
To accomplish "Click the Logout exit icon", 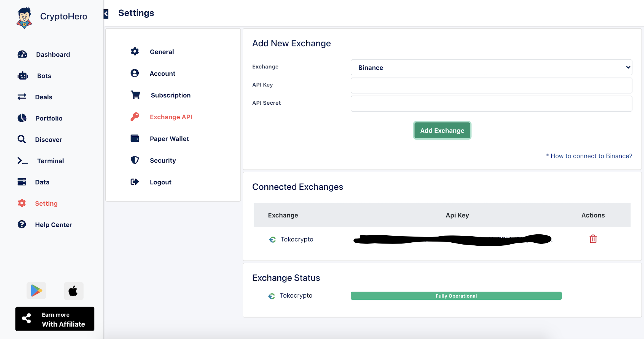I will (x=135, y=182).
